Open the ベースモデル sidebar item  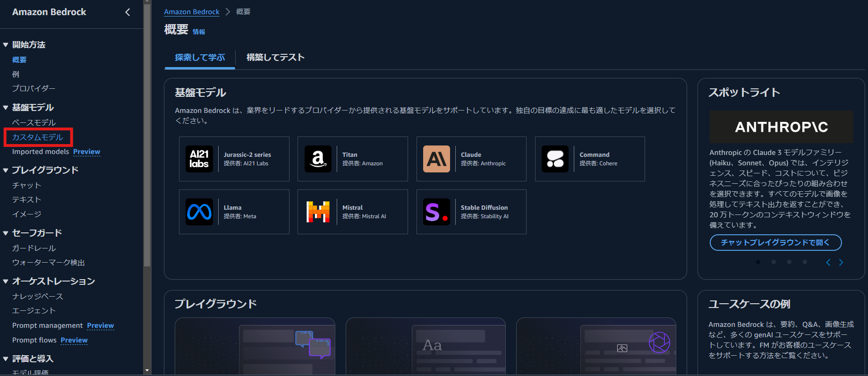(34, 122)
